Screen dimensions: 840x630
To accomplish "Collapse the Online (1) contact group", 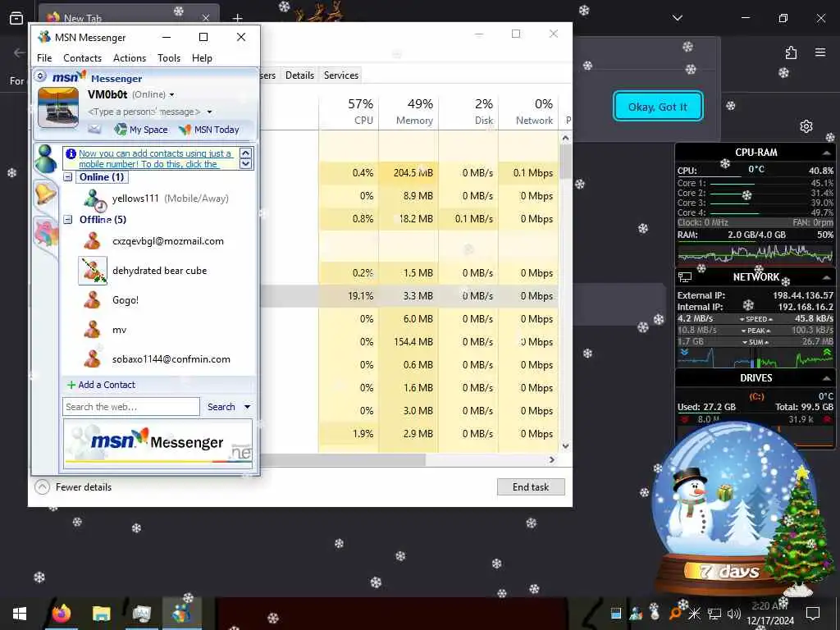I will (68, 177).
